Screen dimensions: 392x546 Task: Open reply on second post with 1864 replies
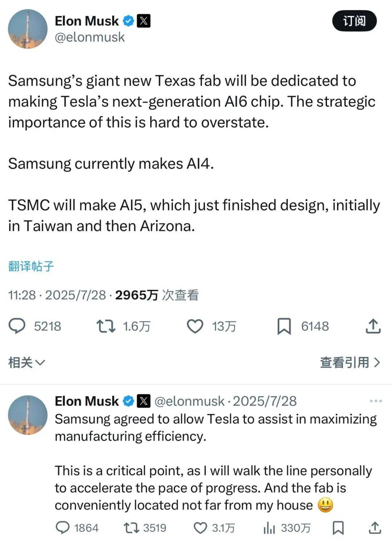coord(63,527)
